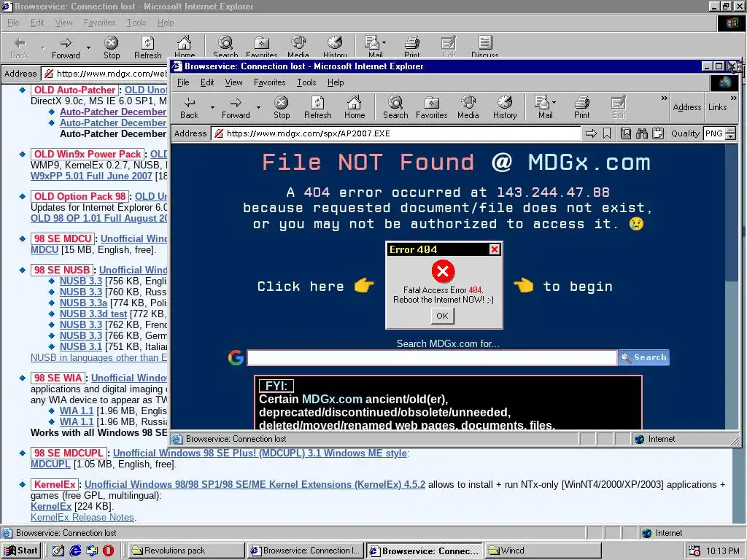The height and width of the screenshot is (560, 747).
Task: Open Help menu in front Explorer window
Action: [x=336, y=82]
